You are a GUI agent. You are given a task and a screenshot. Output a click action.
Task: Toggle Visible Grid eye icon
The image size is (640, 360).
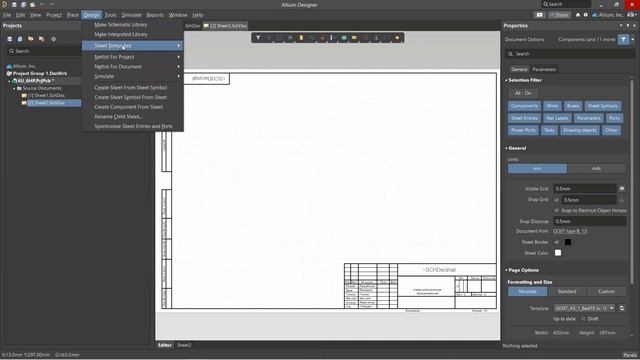[622, 189]
